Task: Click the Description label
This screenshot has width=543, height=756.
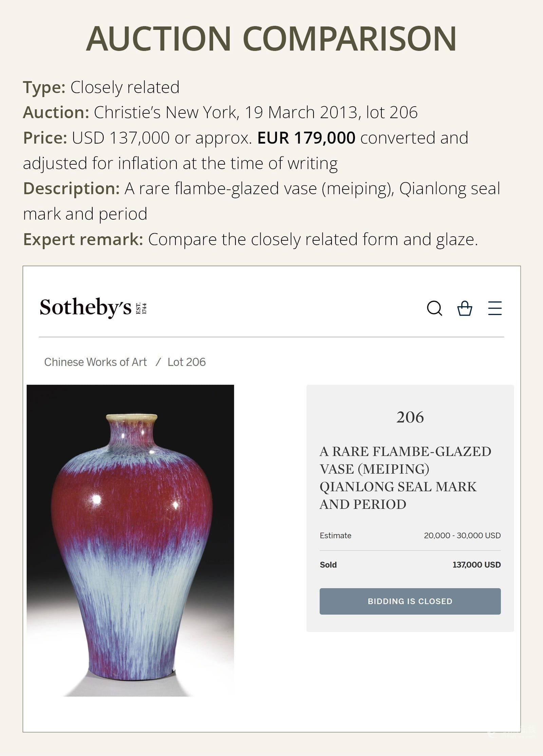Action: [71, 188]
